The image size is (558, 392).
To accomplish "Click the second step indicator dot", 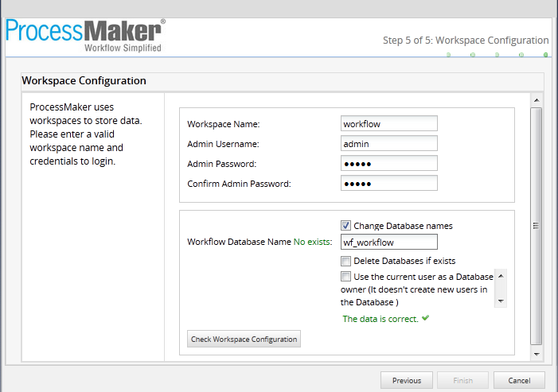I will 473,55.
